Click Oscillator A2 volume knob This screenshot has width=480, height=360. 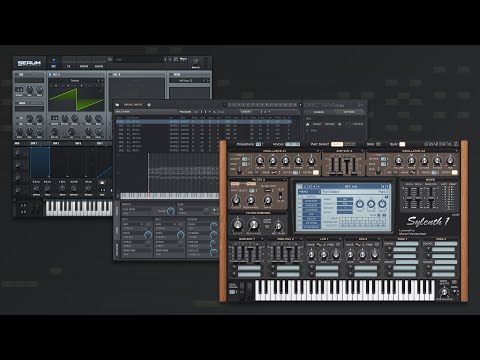(399, 160)
